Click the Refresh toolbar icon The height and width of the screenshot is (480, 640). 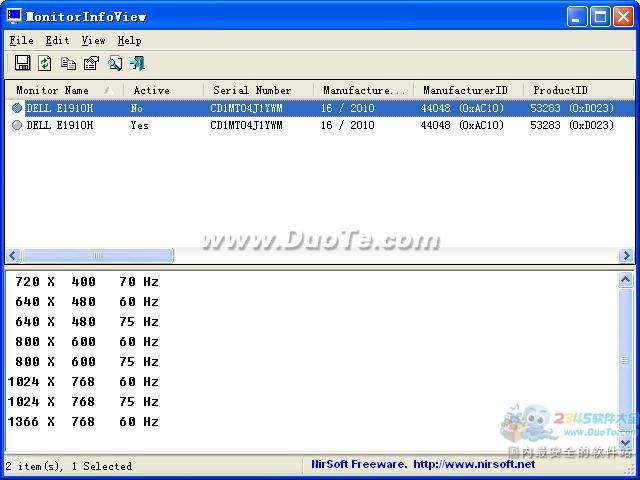pos(45,63)
